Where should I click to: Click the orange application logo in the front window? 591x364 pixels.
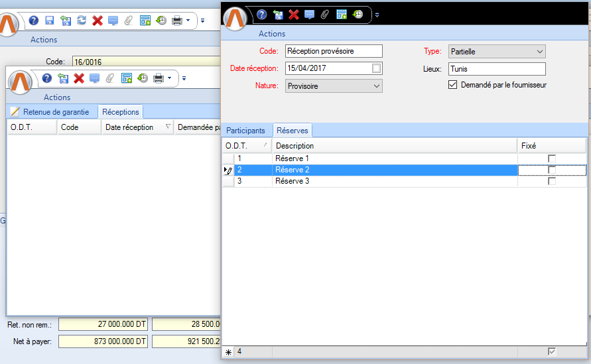tap(236, 18)
